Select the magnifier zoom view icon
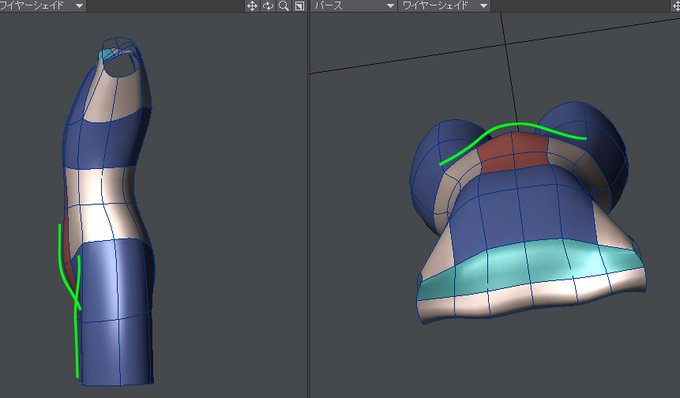 284,6
